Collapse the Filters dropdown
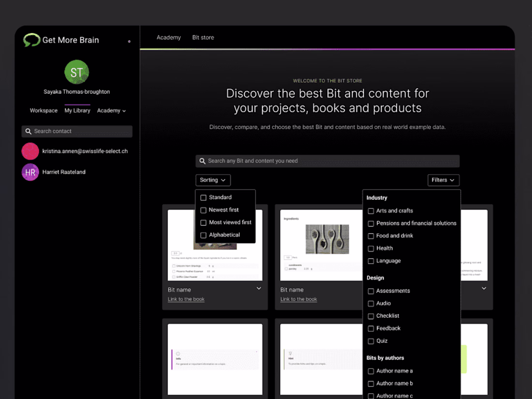The width and height of the screenshot is (532, 399). (x=443, y=180)
